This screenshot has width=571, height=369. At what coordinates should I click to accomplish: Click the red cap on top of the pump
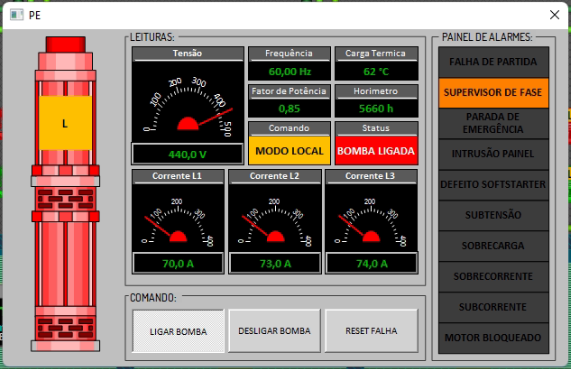pos(66,44)
